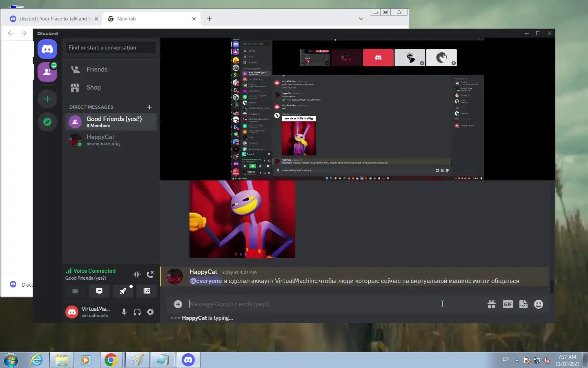Click chat scrollbar thumb
This screenshot has height=368, width=588.
tap(552, 287)
